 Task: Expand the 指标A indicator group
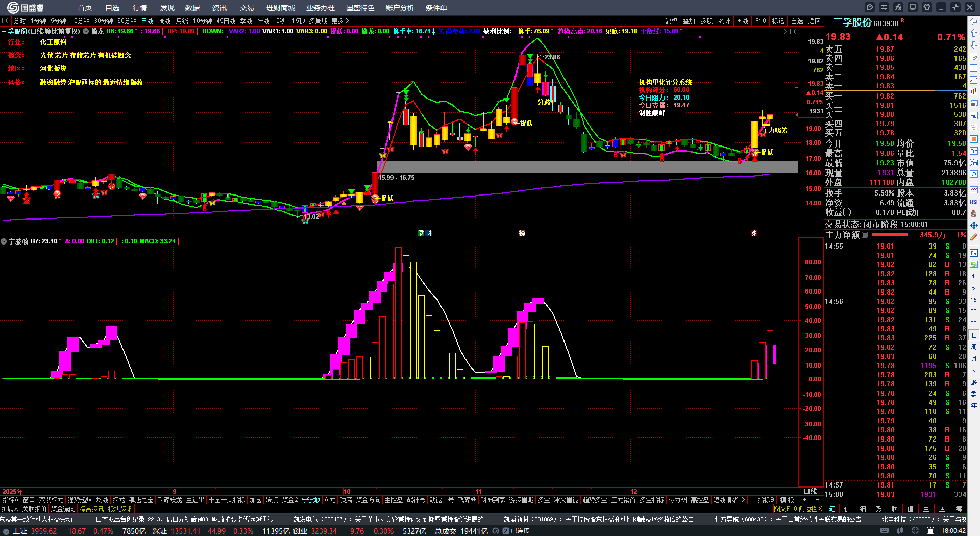pos(10,500)
